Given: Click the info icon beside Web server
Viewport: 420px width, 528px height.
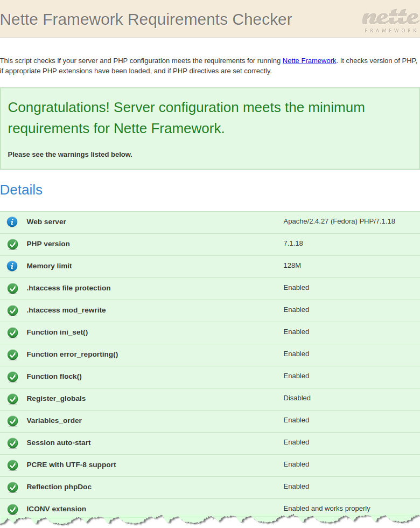Looking at the screenshot, I should tap(12, 222).
